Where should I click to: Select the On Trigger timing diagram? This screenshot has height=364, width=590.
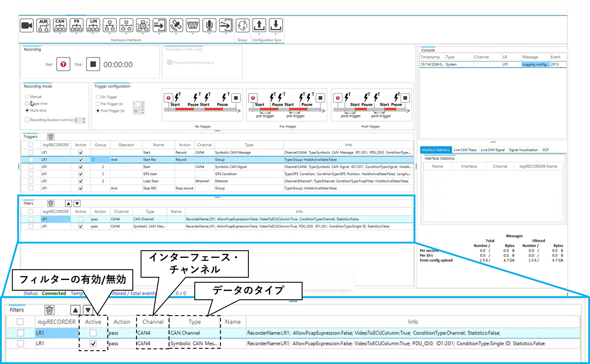(202, 105)
